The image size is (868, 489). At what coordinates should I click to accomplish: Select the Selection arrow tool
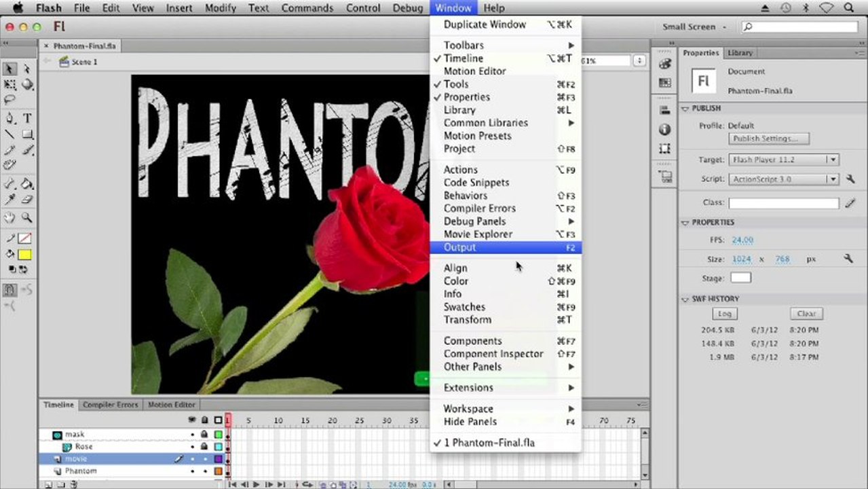pos(10,69)
